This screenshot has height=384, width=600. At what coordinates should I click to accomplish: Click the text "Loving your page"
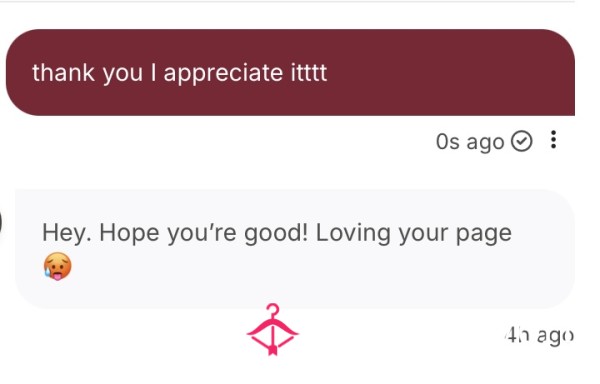coord(414,233)
